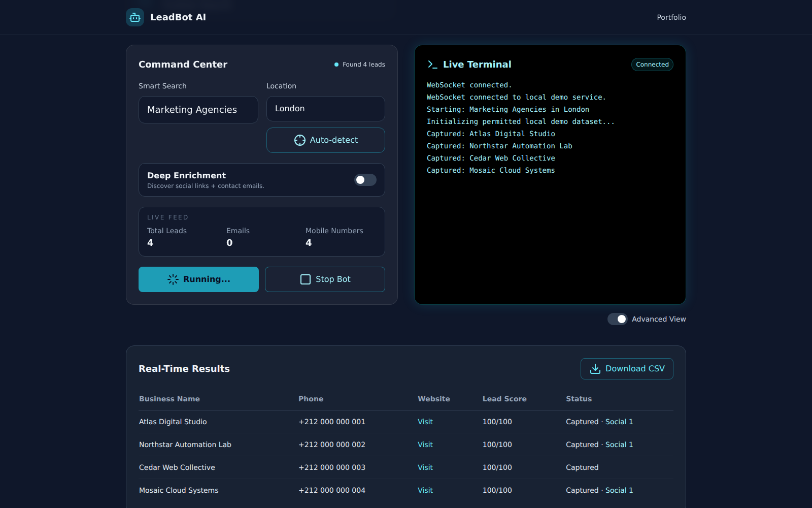
Task: Click phone number +212 000 000 004
Action: (x=332, y=490)
